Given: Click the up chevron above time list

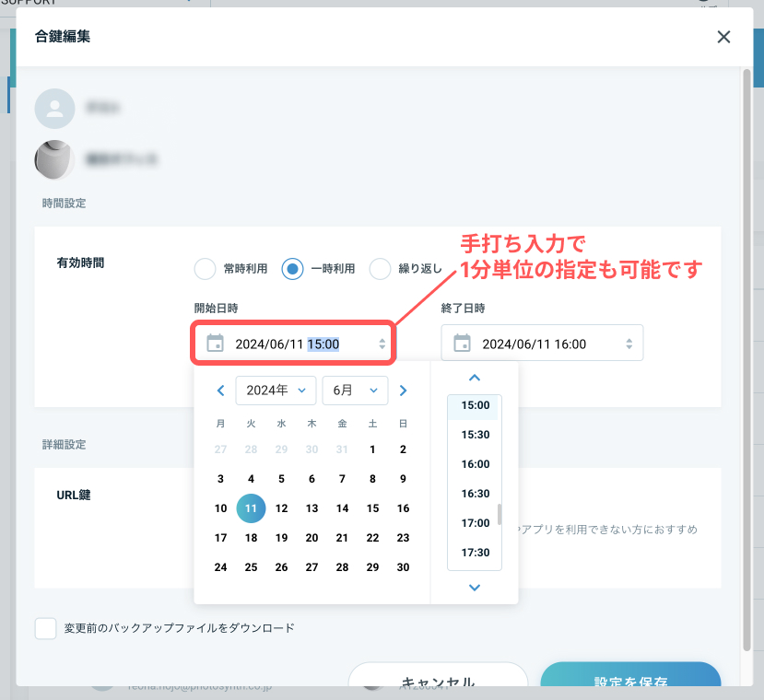Looking at the screenshot, I should pyautogui.click(x=475, y=378).
